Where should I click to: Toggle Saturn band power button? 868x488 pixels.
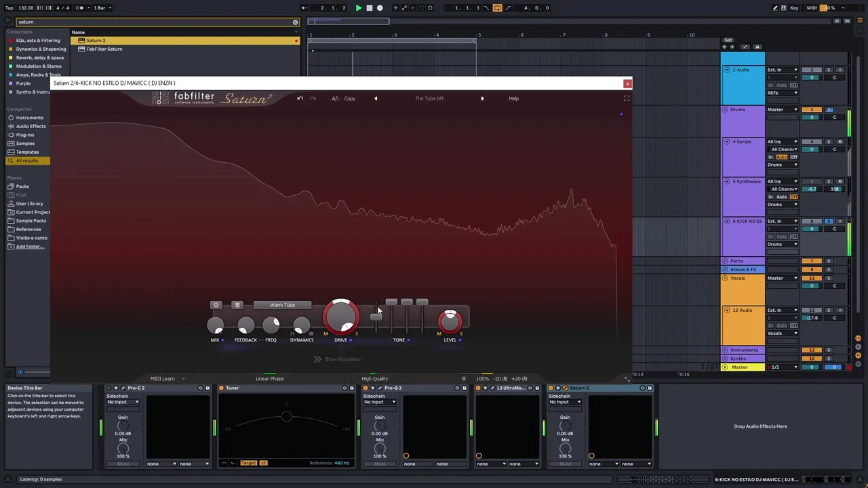216,305
